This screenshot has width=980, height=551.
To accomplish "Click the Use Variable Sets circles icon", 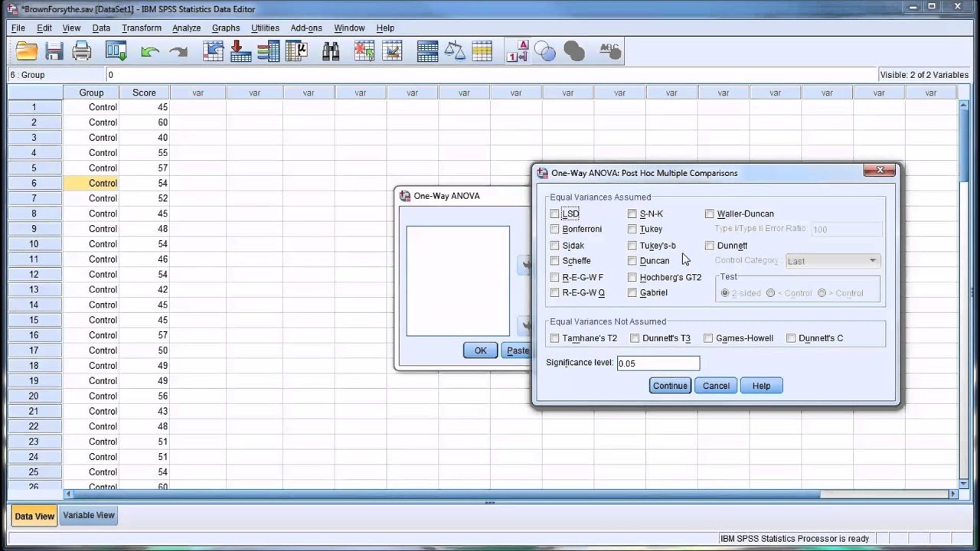I will pyautogui.click(x=545, y=51).
